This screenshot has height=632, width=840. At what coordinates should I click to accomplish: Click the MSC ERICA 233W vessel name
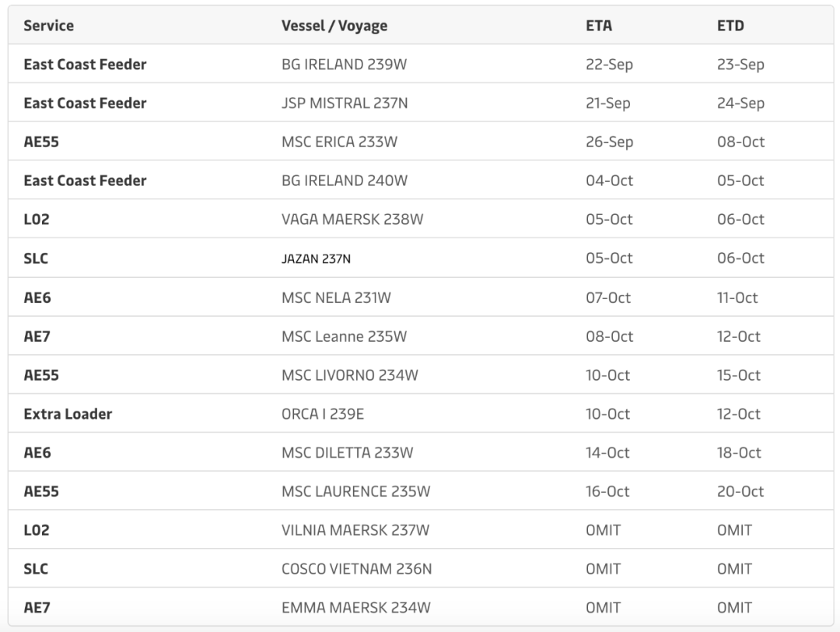point(341,142)
